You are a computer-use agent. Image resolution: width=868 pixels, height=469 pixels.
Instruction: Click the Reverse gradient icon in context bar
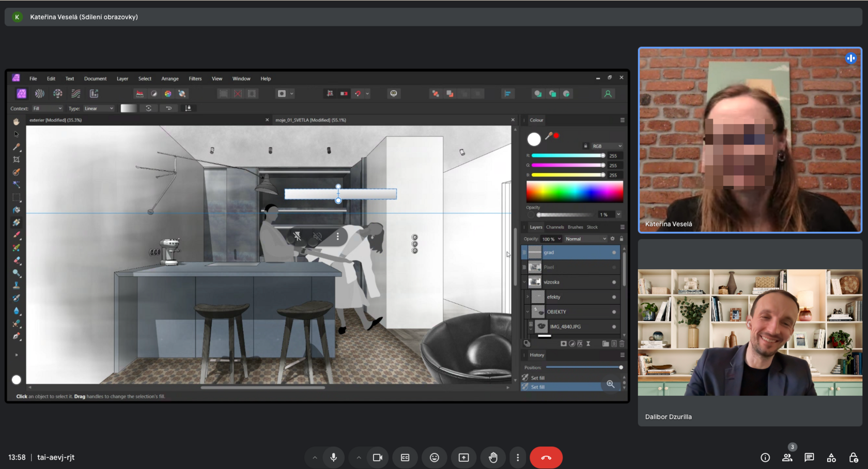pyautogui.click(x=168, y=108)
